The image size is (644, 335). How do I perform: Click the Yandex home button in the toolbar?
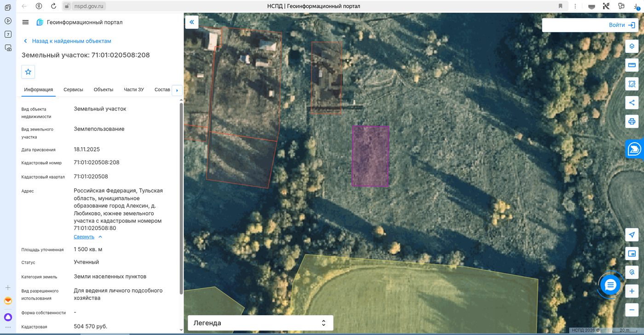(x=39, y=6)
